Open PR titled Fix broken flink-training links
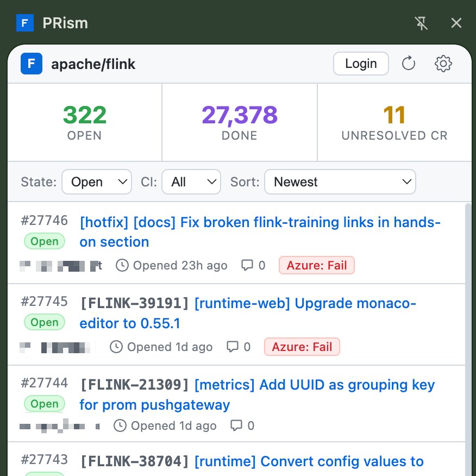Viewport: 476px width, 476px height. pyautogui.click(x=260, y=232)
